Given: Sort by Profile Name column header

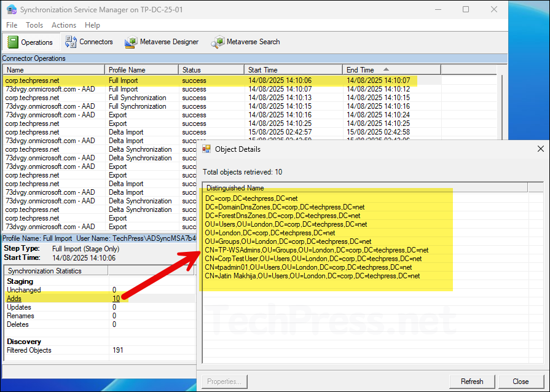Looking at the screenshot, I should coord(142,70).
